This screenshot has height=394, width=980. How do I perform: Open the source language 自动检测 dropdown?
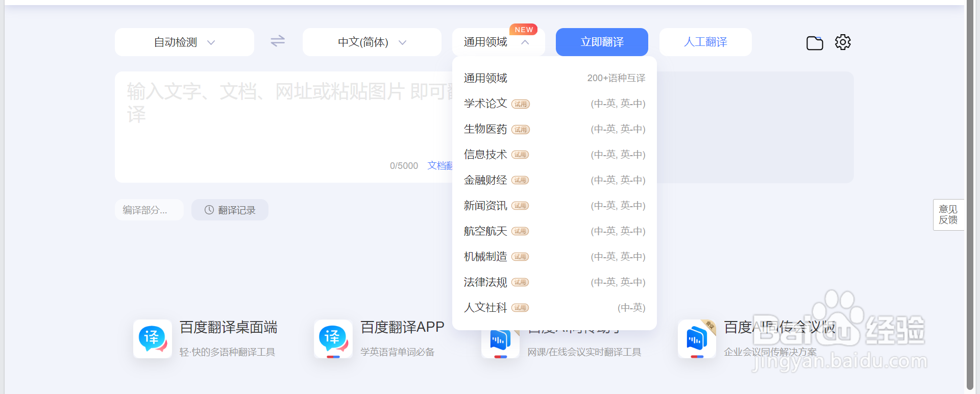(x=184, y=42)
